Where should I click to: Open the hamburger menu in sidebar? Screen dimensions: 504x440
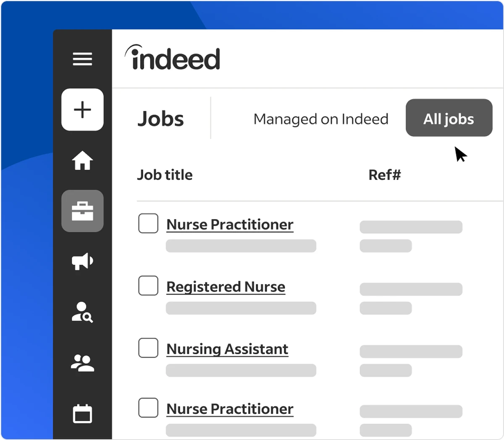click(82, 59)
